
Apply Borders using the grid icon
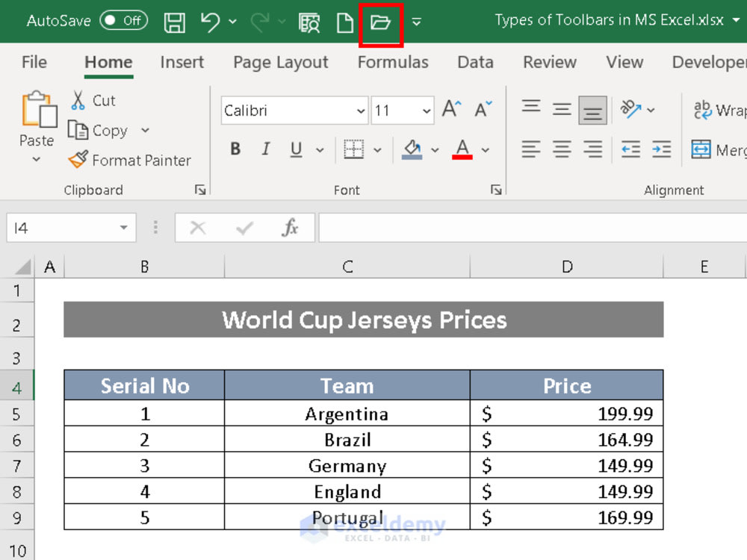[353, 149]
